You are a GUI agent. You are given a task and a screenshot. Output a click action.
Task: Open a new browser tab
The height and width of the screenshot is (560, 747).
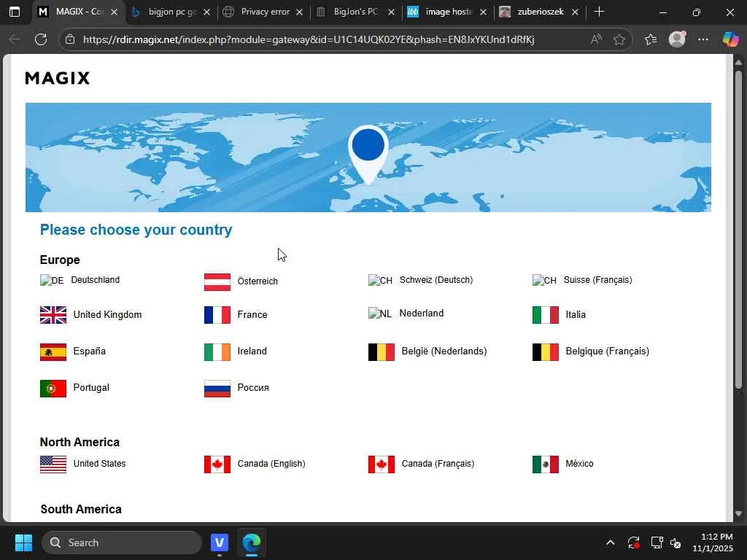600,12
